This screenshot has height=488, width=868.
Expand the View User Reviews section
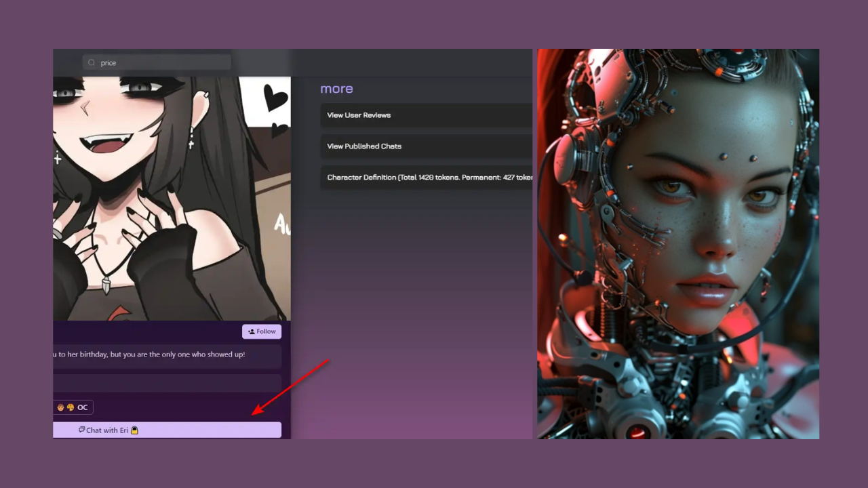click(x=426, y=115)
